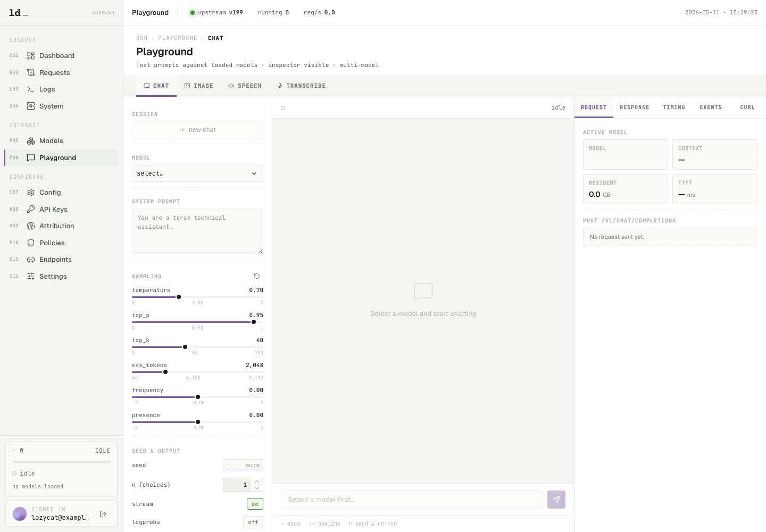This screenshot has width=766, height=532.
Task: Open the Timing inspector tab
Action: pyautogui.click(x=674, y=107)
